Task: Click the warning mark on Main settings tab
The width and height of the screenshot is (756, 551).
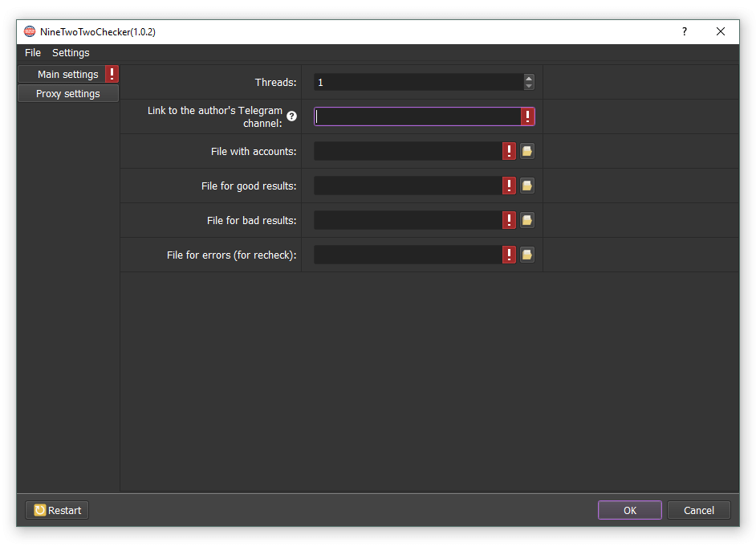Action: point(112,74)
